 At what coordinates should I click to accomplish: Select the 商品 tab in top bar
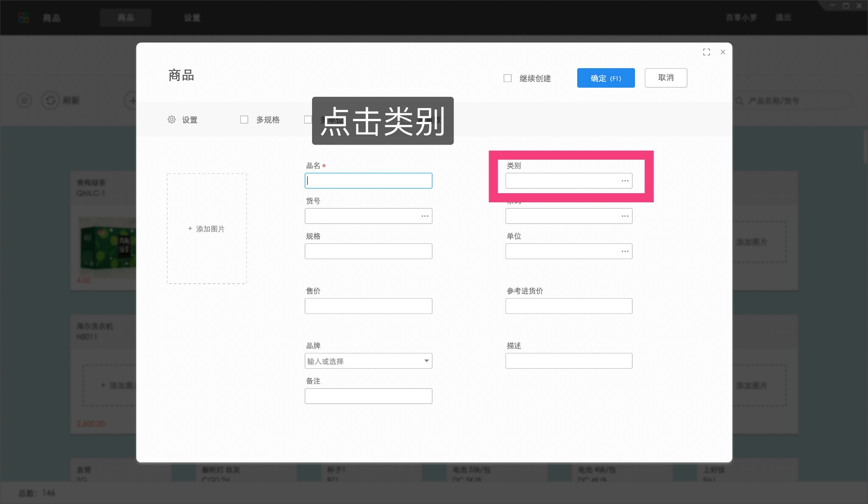coord(125,17)
